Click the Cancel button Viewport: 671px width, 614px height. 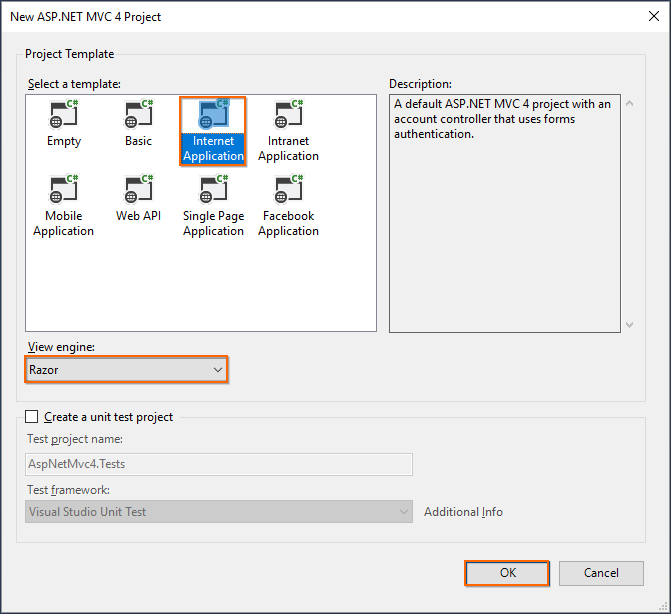point(601,573)
